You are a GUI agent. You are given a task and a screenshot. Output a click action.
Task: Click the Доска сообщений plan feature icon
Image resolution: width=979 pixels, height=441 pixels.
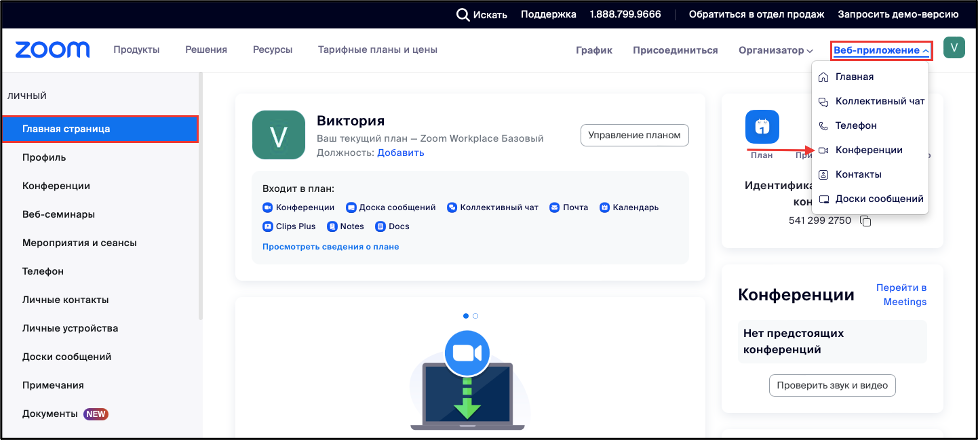(351, 207)
